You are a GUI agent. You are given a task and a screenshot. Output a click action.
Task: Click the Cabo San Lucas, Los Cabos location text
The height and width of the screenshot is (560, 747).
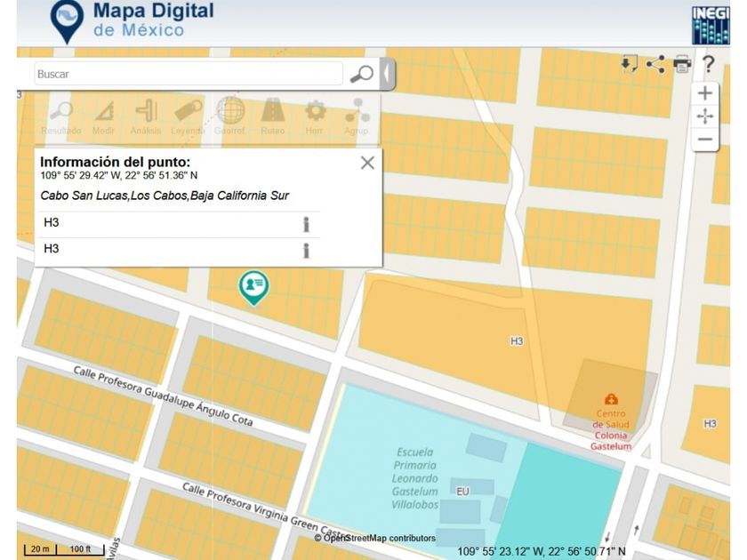(165, 196)
